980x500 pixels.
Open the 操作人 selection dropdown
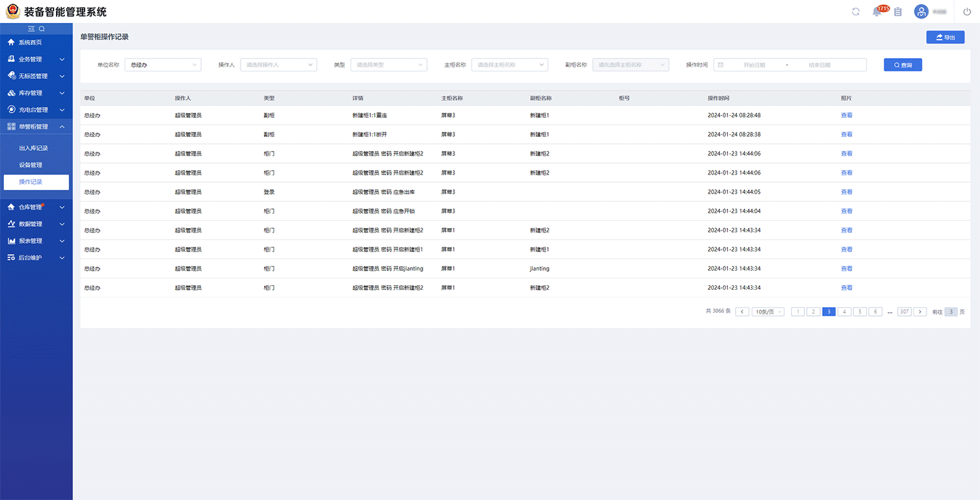(278, 65)
